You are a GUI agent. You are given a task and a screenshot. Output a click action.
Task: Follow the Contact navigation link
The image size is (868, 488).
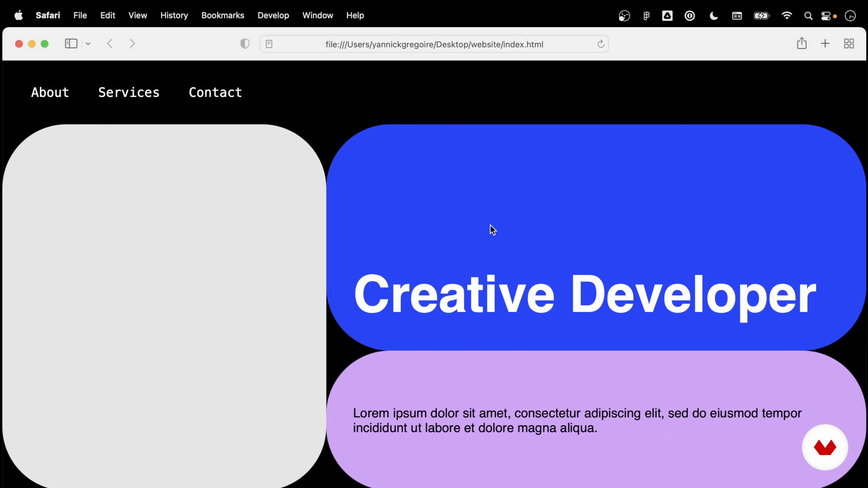tap(215, 93)
